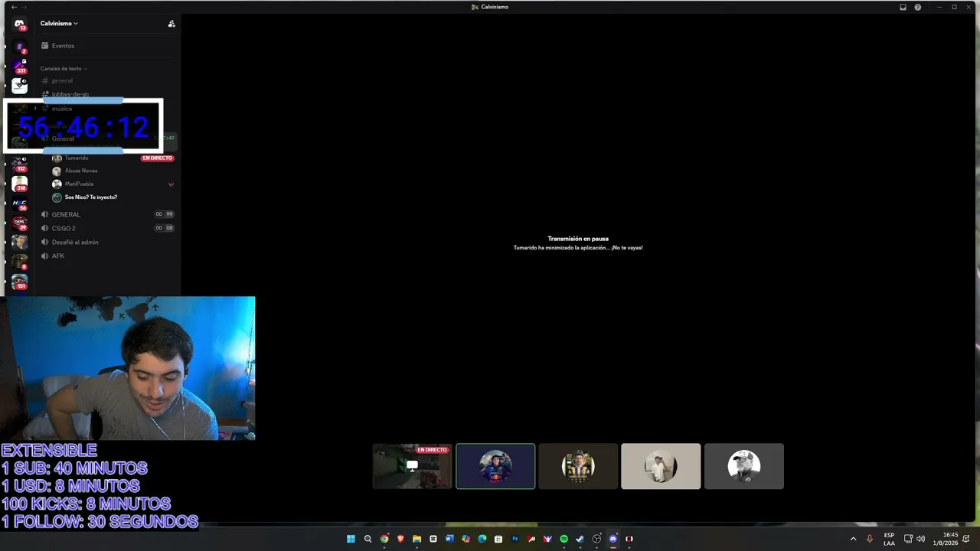Viewport: 980px width, 551px height.
Task: Go back with the Discord back arrow
Action: (14, 7)
